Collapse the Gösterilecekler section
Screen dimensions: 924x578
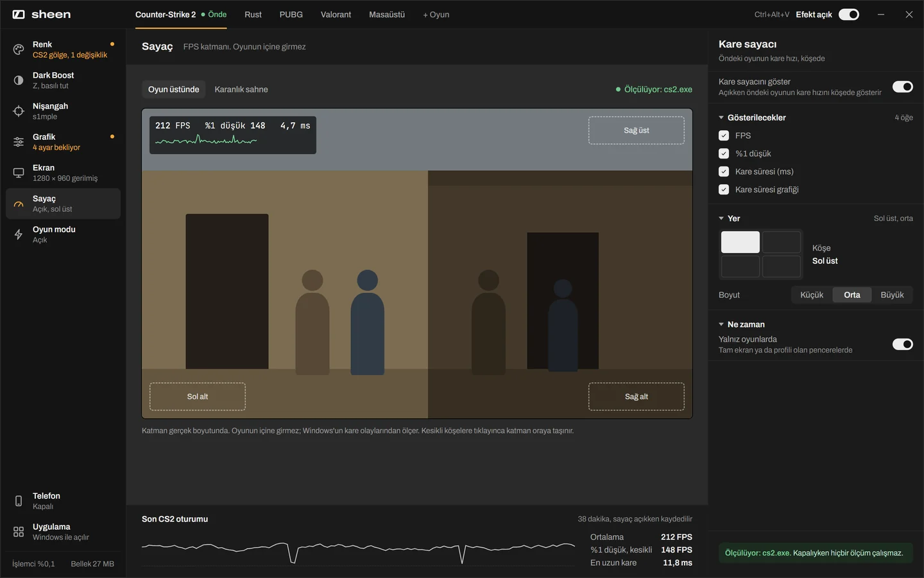(x=752, y=118)
